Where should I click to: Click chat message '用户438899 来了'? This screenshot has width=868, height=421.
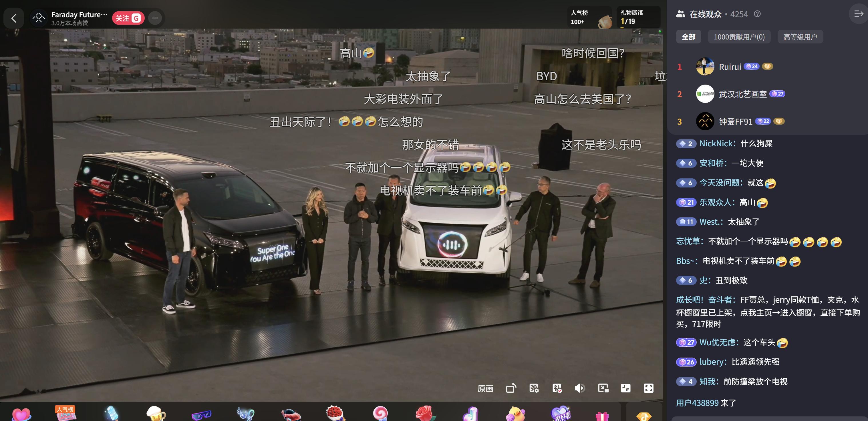click(x=706, y=403)
